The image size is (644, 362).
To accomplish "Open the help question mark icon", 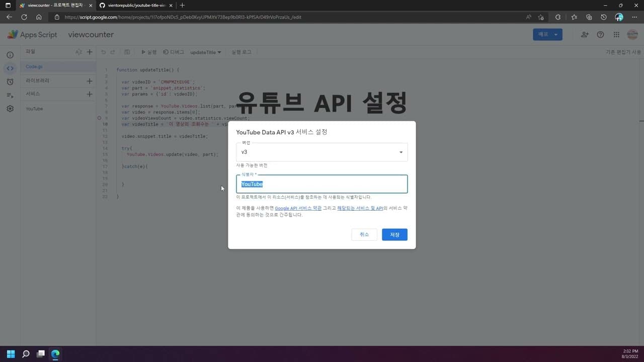I will [600, 35].
